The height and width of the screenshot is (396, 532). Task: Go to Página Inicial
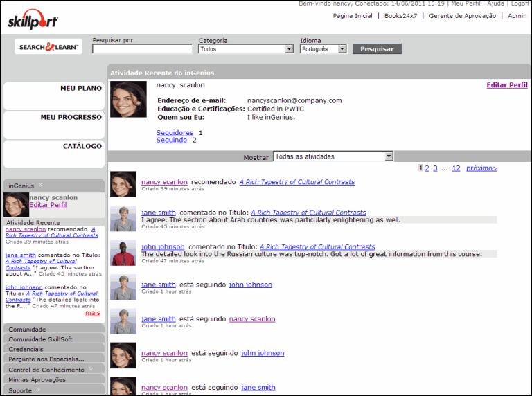353,16
